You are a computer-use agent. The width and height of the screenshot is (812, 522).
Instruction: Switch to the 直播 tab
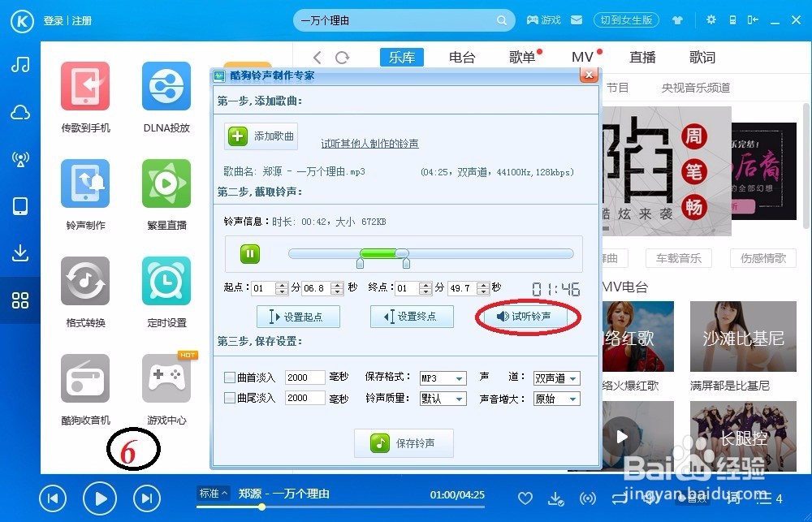[x=642, y=57]
